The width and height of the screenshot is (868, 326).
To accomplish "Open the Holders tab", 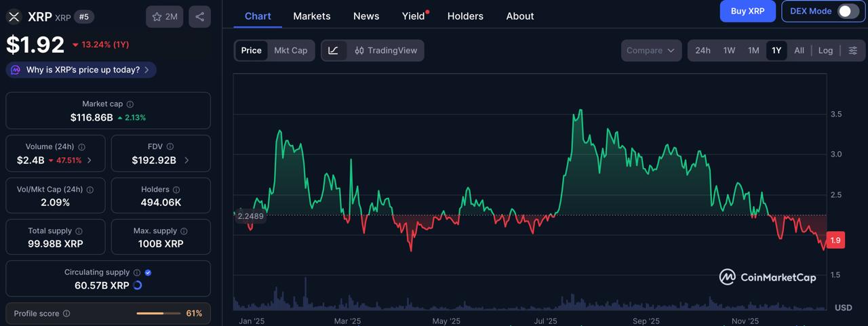I will click(465, 16).
